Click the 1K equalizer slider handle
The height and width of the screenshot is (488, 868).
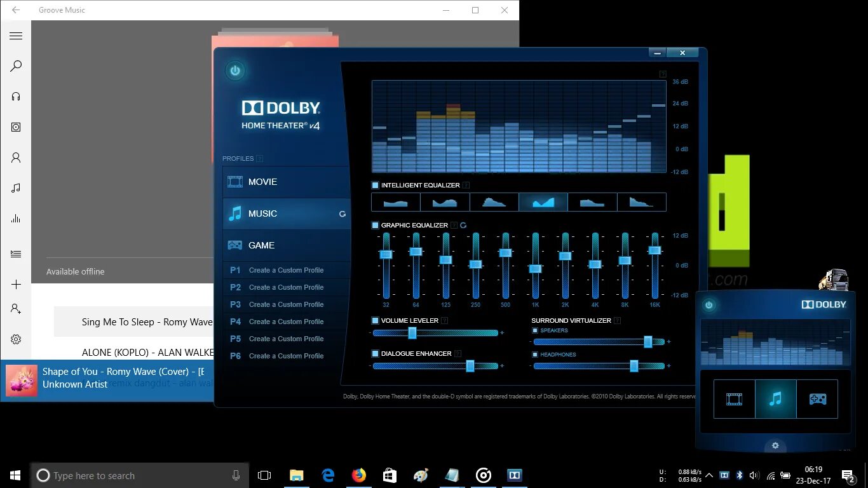tap(535, 269)
